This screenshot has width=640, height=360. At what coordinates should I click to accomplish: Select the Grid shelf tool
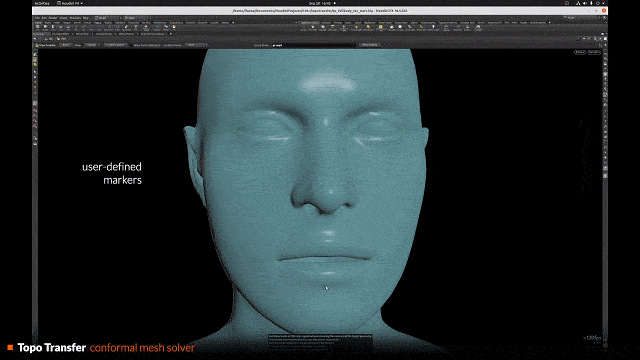pyautogui.click(x=69, y=27)
